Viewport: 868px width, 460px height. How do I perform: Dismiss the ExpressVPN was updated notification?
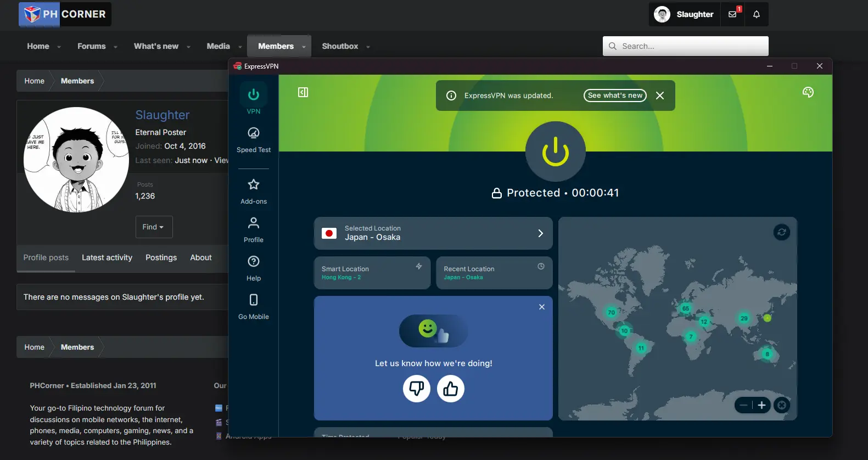pos(660,96)
